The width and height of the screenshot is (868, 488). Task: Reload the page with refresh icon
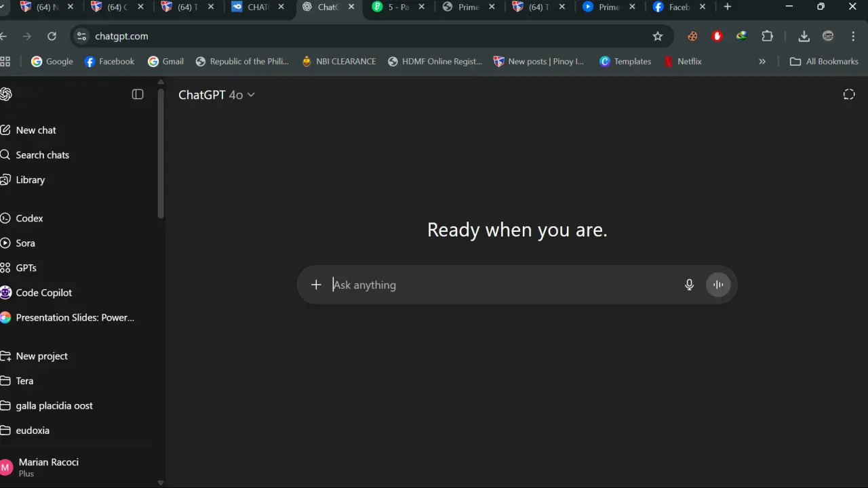point(52,36)
